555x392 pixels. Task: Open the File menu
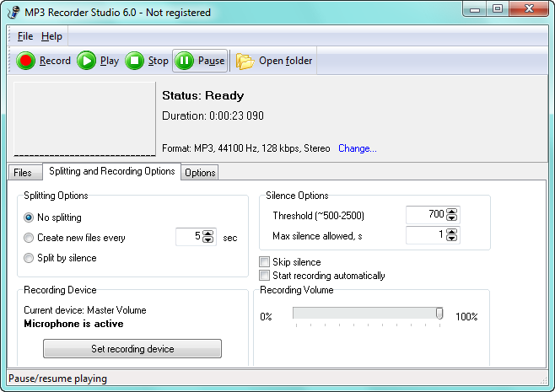point(25,36)
